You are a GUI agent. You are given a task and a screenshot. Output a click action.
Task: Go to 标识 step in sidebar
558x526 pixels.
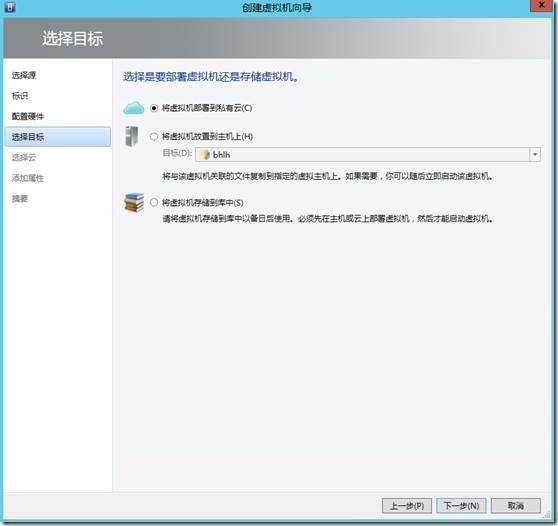click(x=20, y=96)
